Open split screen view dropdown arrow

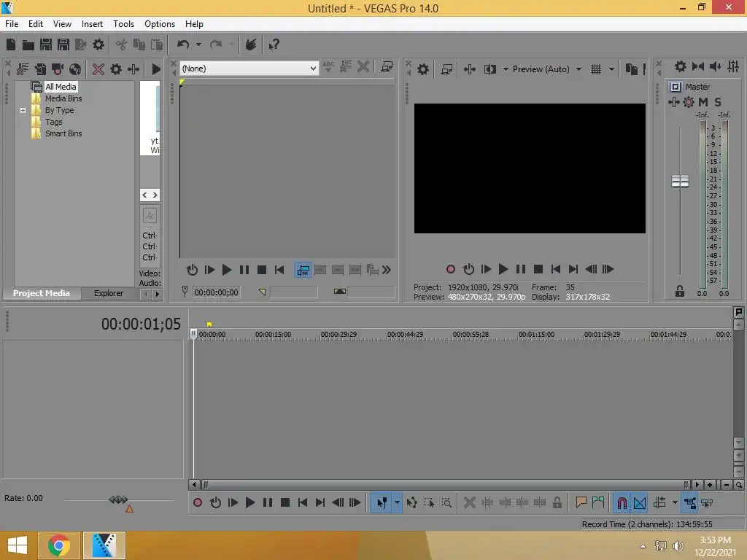(505, 69)
